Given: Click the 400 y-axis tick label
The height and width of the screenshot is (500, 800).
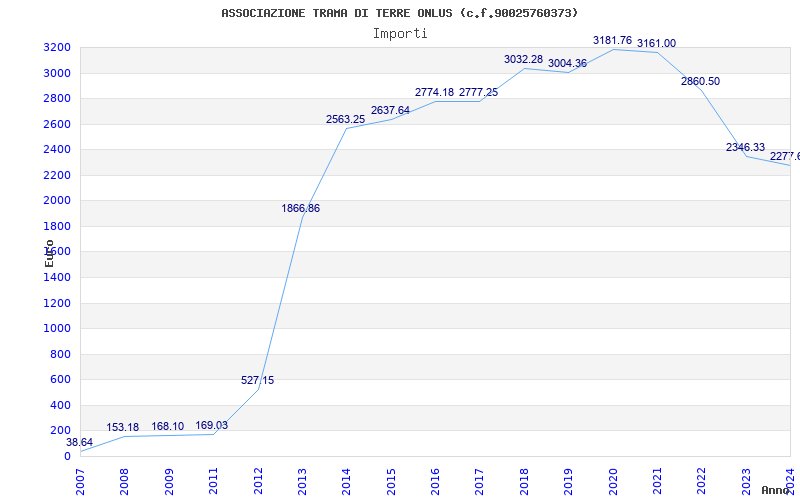Looking at the screenshot, I should click(61, 405).
